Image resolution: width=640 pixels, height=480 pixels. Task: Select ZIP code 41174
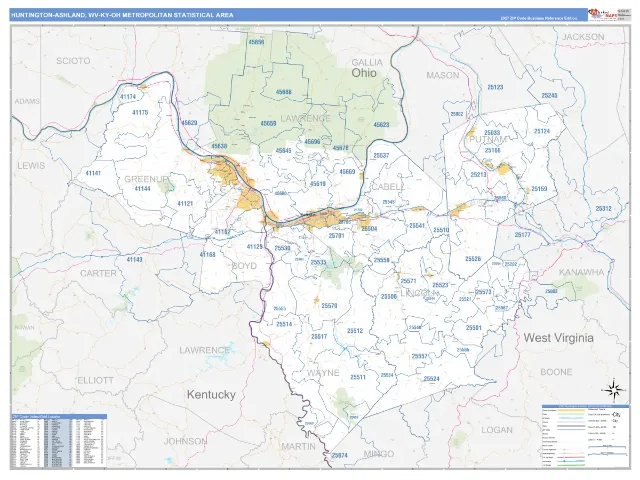pos(128,97)
